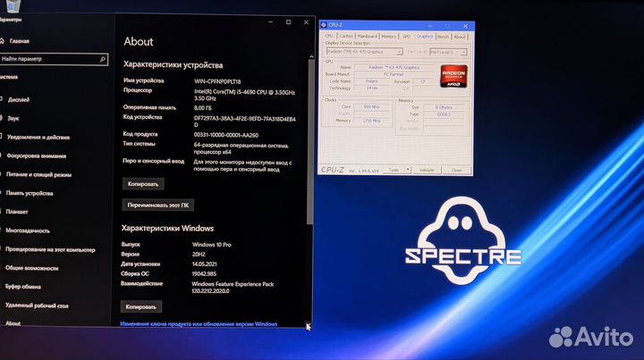Click the 8 GBytes memory size field
The height and width of the screenshot is (360, 644).
444,107
